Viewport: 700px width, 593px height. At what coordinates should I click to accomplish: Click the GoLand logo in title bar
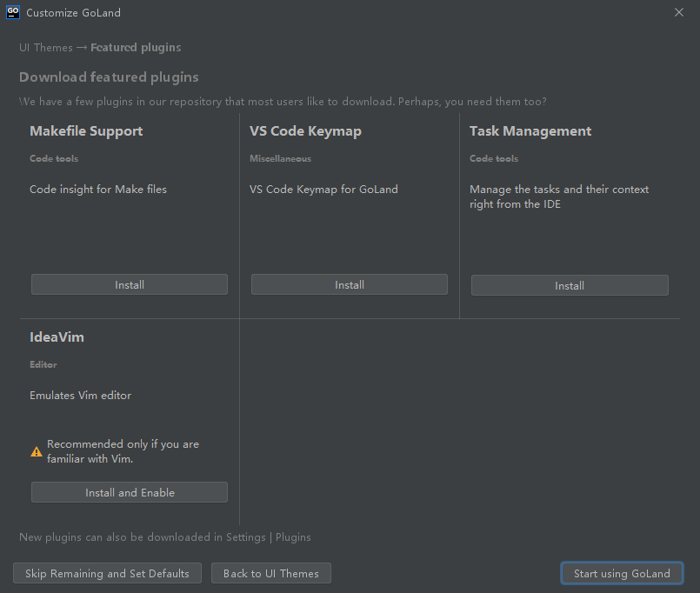coord(13,12)
